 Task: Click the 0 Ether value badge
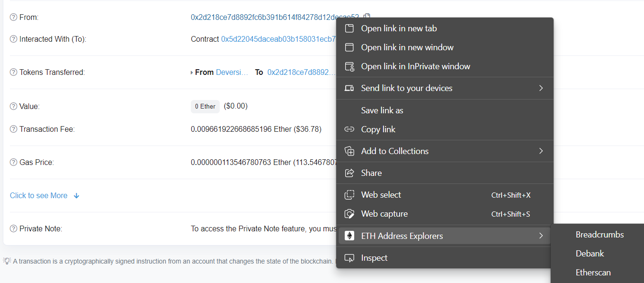(x=205, y=106)
